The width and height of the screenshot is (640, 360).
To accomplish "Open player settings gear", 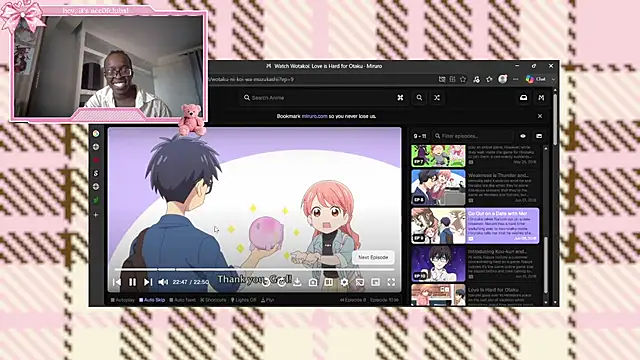I will pyautogui.click(x=344, y=282).
